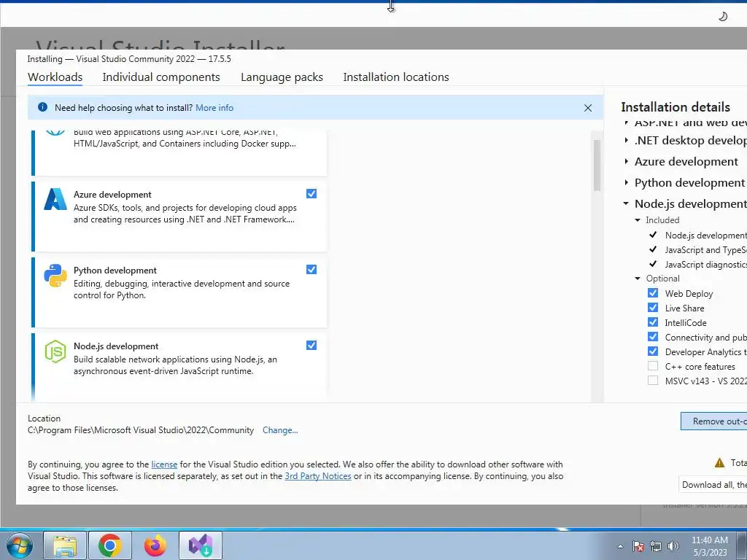Click the volume speaker tray icon
Screen dimensions: 747x560
click(673, 547)
